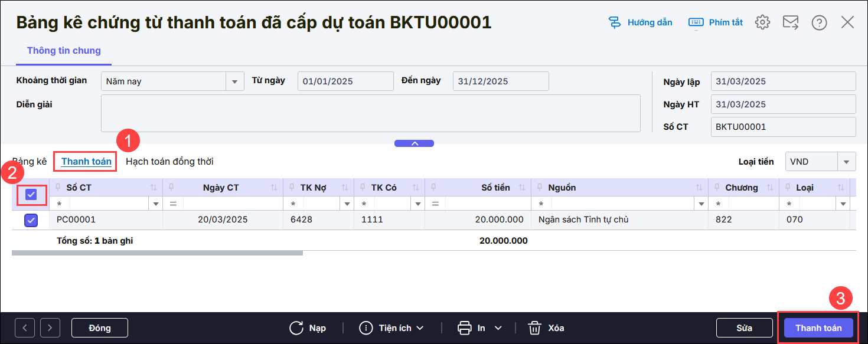Click the Số CT BKTU00001 field

pos(784,127)
